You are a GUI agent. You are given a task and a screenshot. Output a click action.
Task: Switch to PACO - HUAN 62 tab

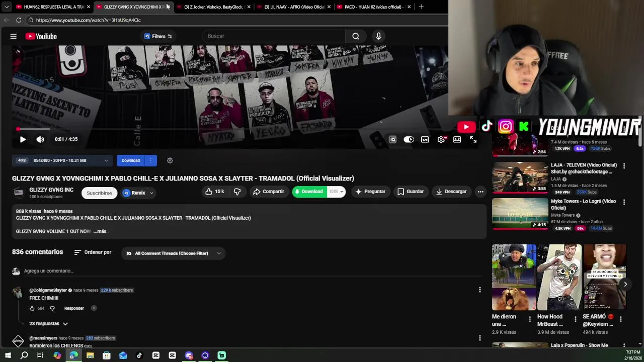click(x=374, y=7)
